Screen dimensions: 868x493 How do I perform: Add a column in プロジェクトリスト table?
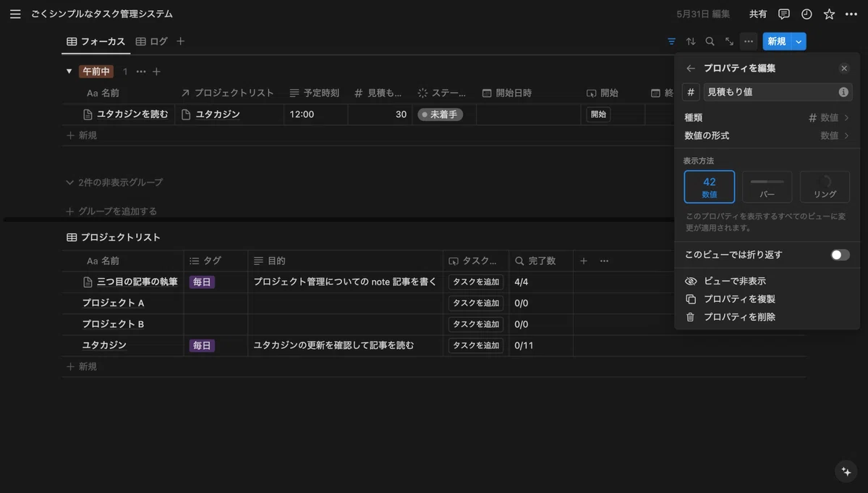(584, 261)
